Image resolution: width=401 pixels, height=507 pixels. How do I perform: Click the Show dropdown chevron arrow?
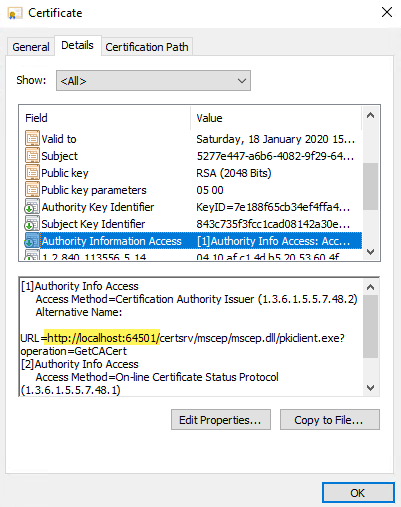point(242,81)
